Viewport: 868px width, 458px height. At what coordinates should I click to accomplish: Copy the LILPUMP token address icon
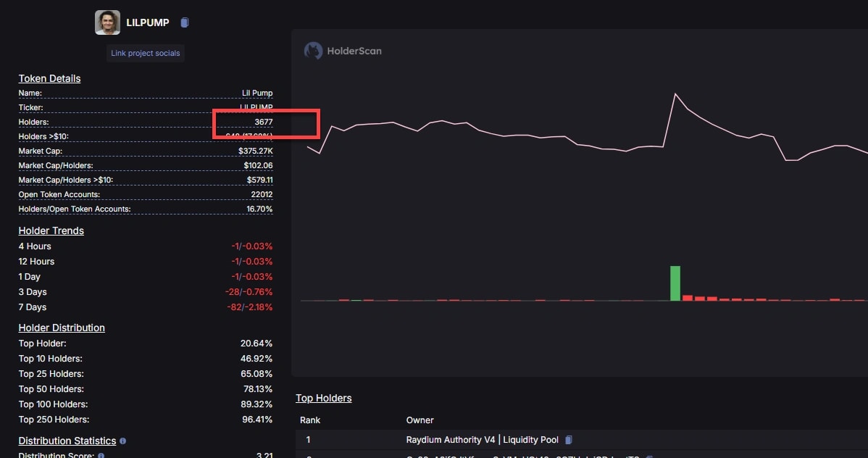coord(184,22)
